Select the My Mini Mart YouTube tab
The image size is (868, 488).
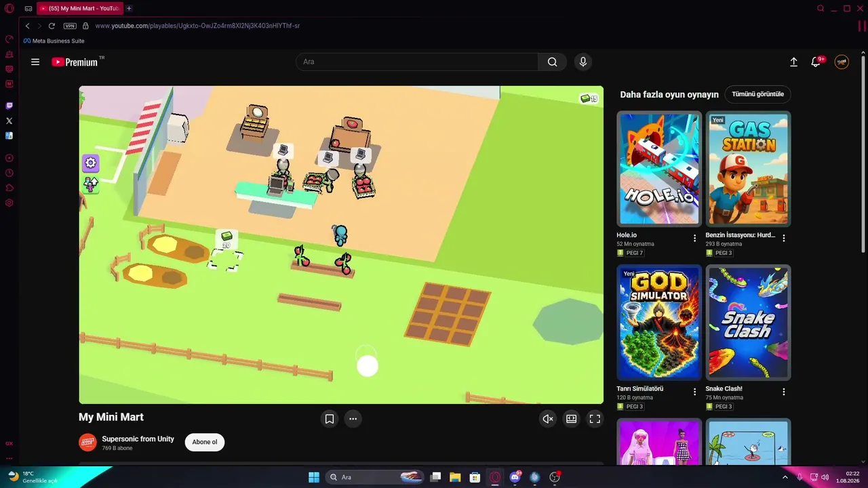(80, 8)
